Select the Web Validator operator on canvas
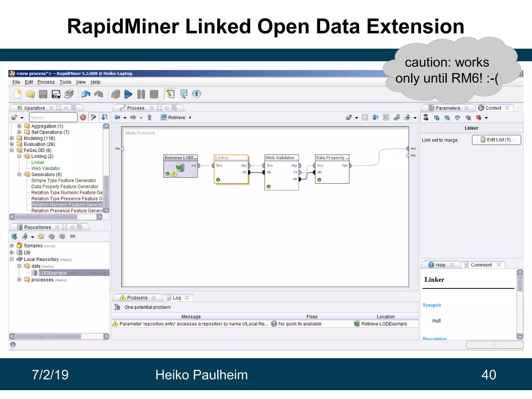 [282, 172]
